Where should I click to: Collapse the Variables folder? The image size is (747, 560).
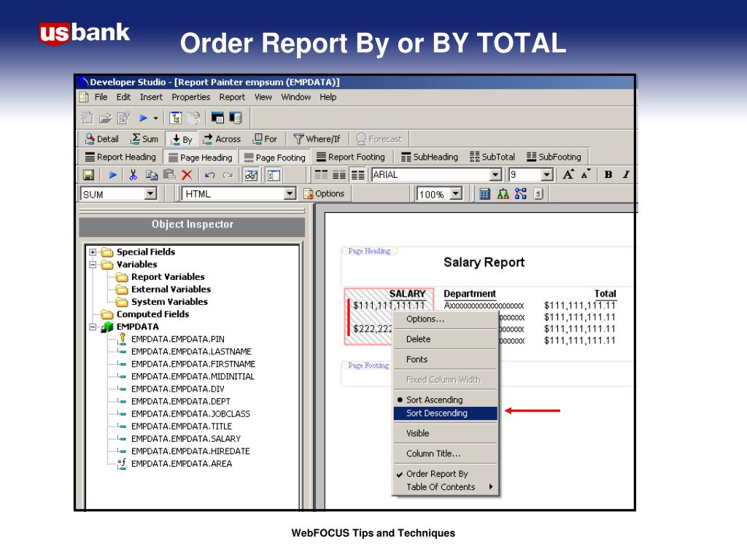[93, 264]
